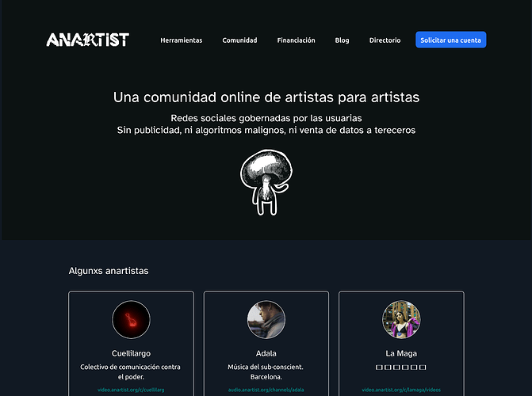Open Cuellilargo's red avatar image
Image resolution: width=532 pixels, height=396 pixels.
coord(131,319)
